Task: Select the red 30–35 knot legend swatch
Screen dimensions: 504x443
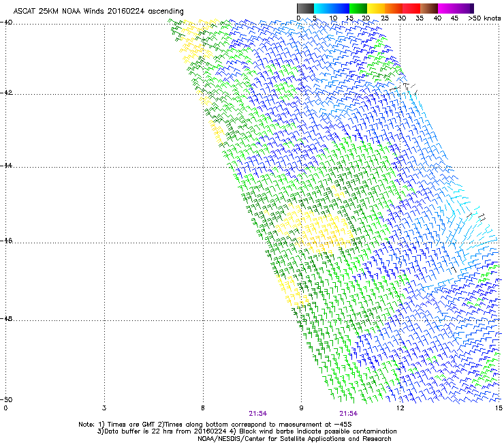Action: (x=411, y=8)
